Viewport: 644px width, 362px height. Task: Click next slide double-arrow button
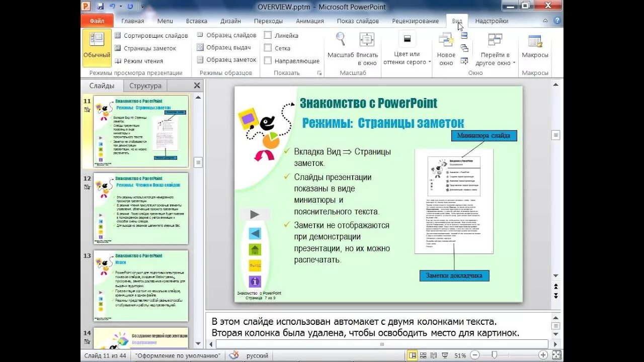(x=556, y=296)
